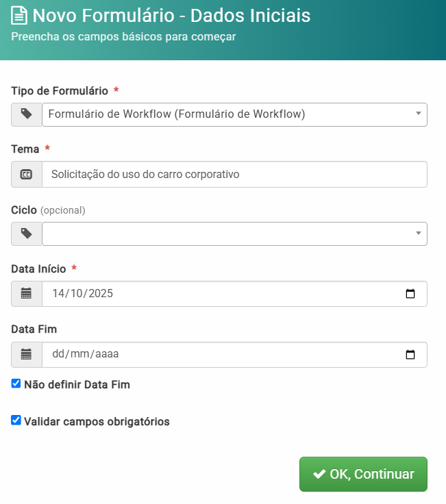Uncheck the Não definir Data Fim checkbox
Image resolution: width=446 pixels, height=504 pixels.
pyautogui.click(x=16, y=384)
